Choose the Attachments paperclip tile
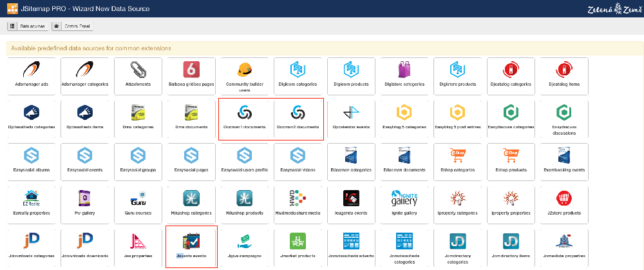Screen dimensions: 644x270 pyautogui.click(x=138, y=75)
